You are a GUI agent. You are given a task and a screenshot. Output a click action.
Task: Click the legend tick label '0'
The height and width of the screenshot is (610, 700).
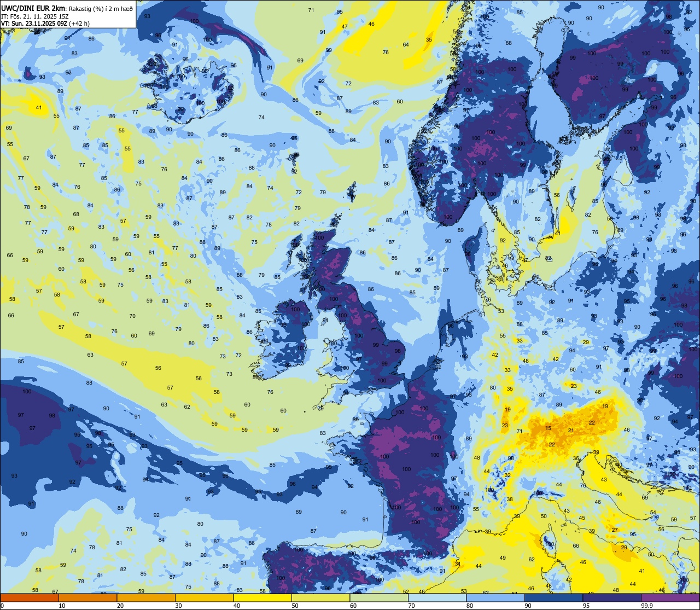[x=2, y=606]
